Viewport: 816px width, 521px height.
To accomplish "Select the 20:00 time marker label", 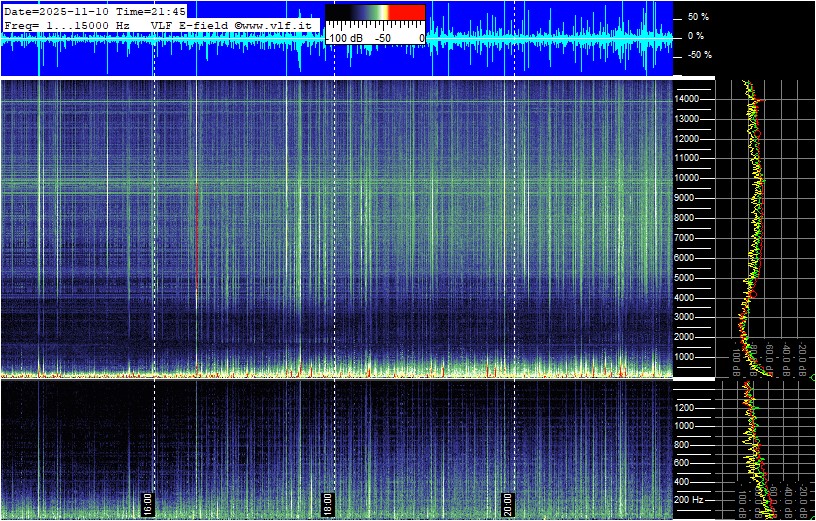I will click(508, 501).
